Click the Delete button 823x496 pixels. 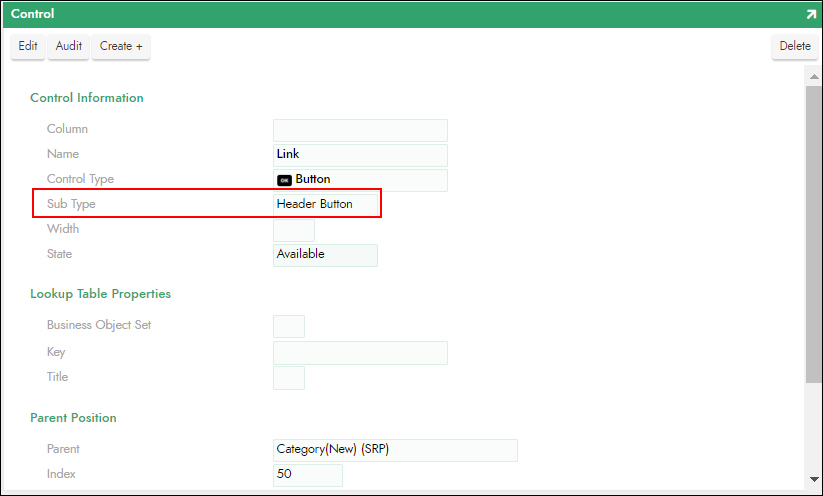click(x=795, y=46)
